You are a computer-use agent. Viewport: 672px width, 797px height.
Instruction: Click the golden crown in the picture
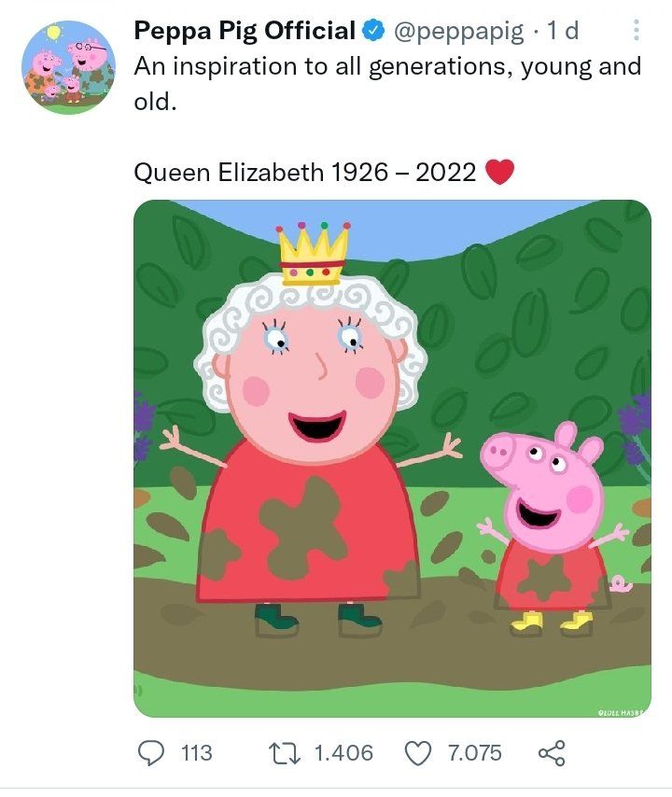(x=313, y=254)
